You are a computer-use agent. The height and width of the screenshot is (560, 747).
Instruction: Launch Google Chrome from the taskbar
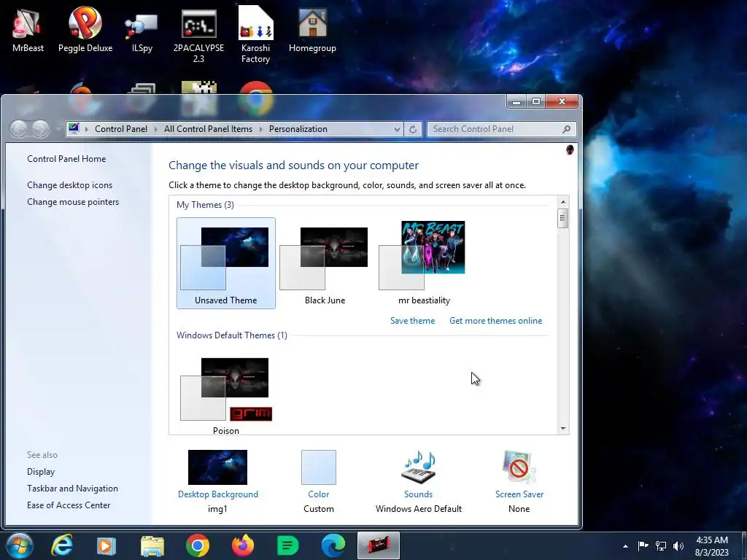198,545
